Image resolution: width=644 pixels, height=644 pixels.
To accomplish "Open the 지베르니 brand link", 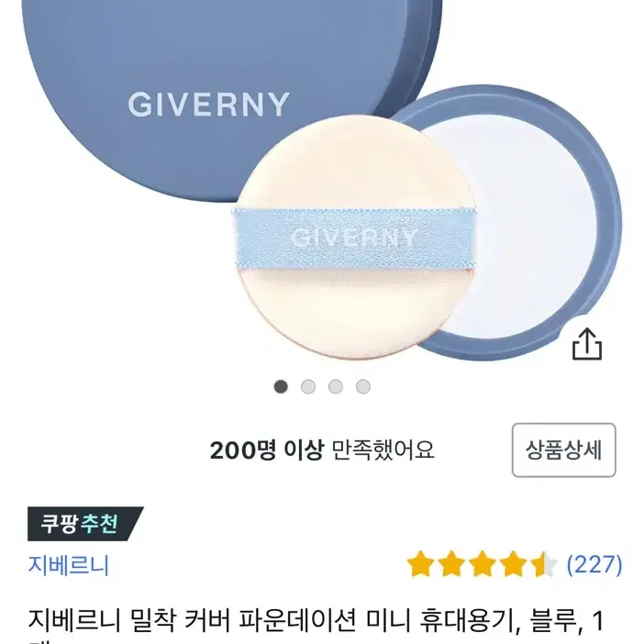I will pos(69,565).
